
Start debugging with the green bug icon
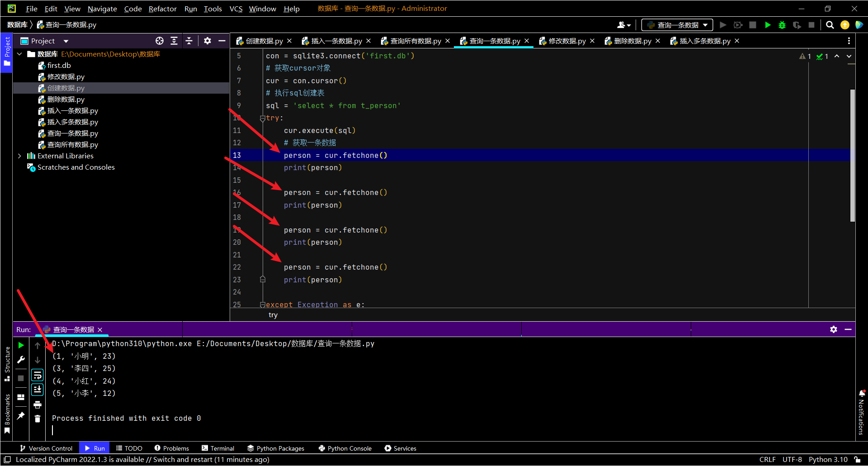(x=783, y=25)
